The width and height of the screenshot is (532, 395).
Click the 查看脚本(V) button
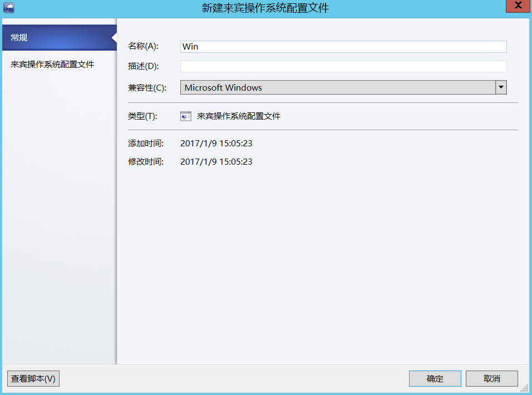tap(33, 378)
